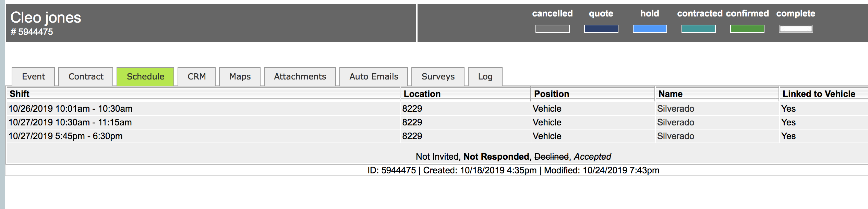Click the cancelled status color box
Screen dimensions: 868x209
[x=552, y=29]
